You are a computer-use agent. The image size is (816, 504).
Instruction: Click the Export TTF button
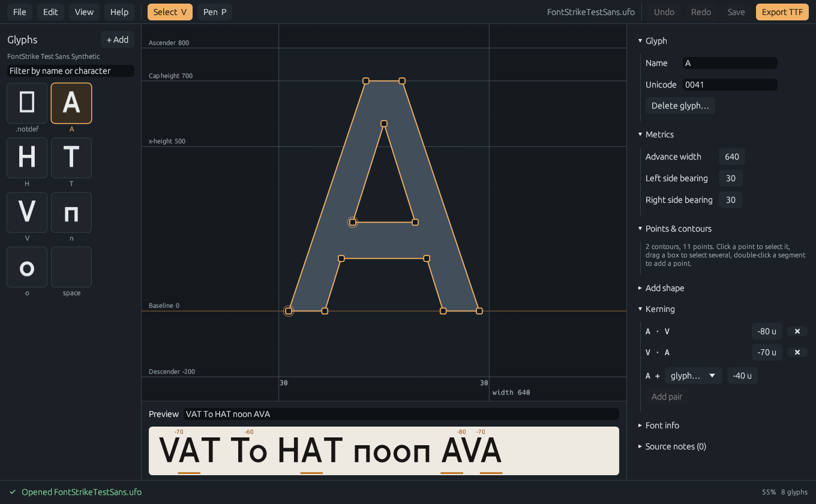tap(782, 12)
